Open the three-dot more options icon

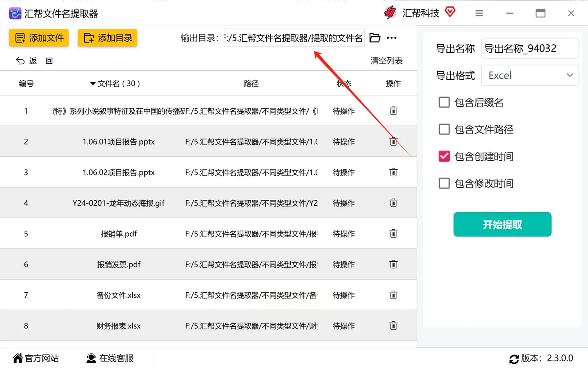pos(392,38)
